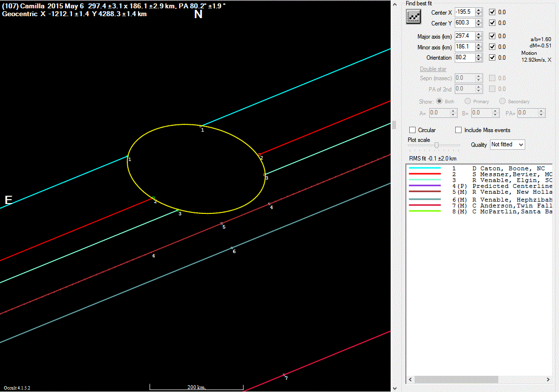Select row 5 (M) R Venable, New Holla
The width and height of the screenshot is (559, 392).
coord(480,192)
